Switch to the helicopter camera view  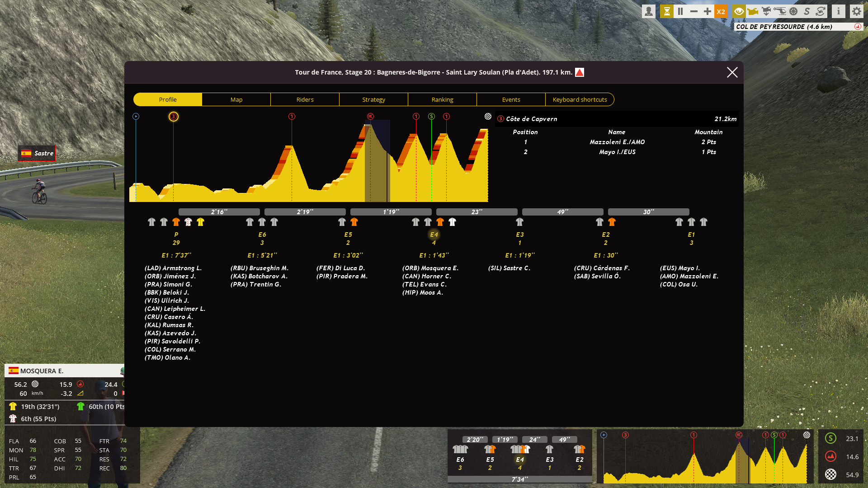pyautogui.click(x=780, y=12)
